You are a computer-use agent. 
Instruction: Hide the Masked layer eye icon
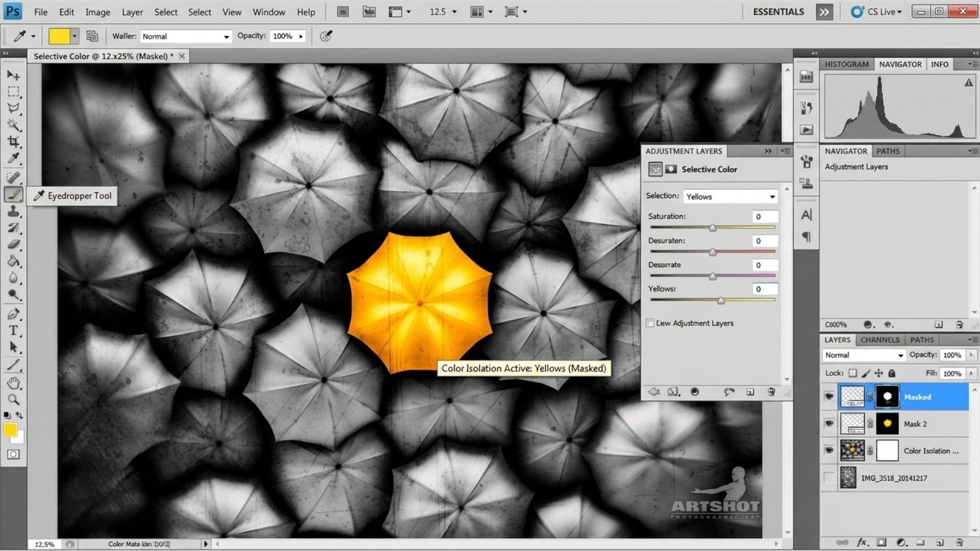click(829, 396)
